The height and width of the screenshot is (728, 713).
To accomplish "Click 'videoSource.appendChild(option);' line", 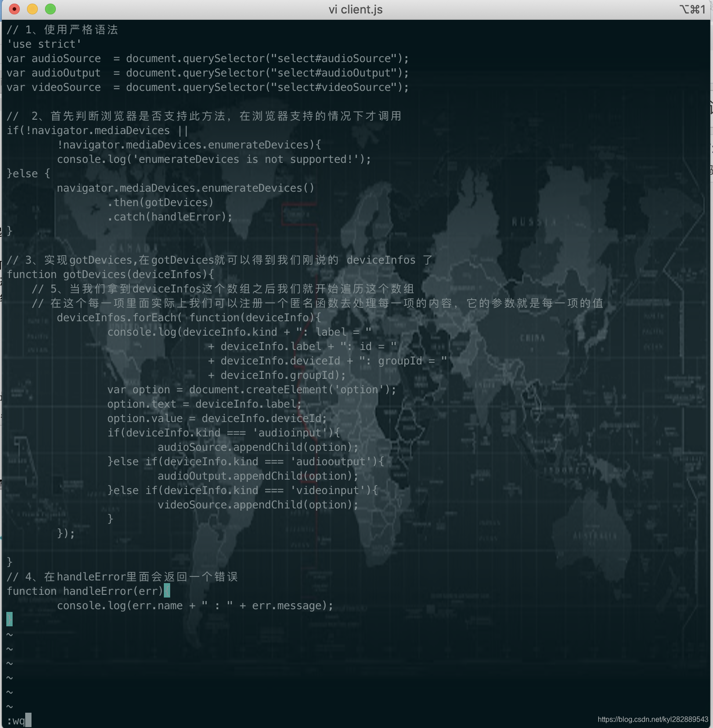I will pos(258,505).
